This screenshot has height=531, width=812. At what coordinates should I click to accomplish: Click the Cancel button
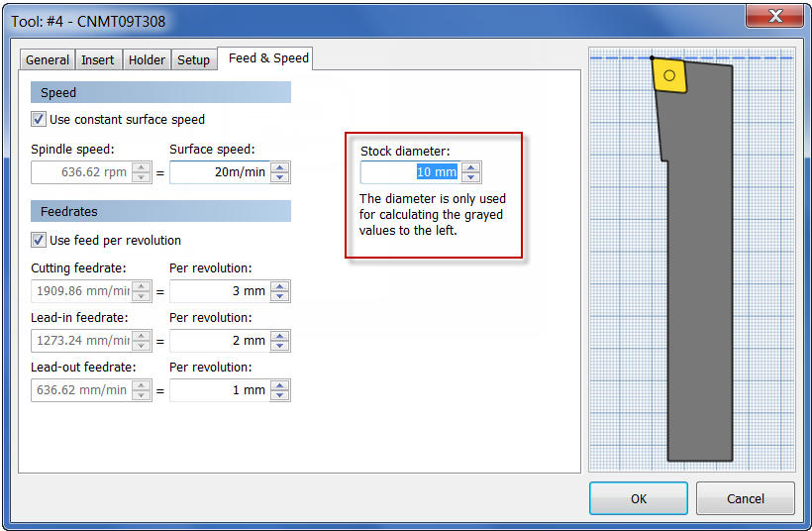tap(746, 498)
